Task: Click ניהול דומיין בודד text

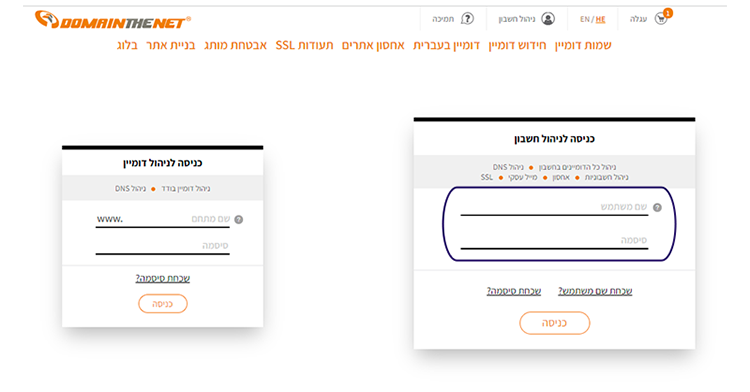Action: click(186, 189)
